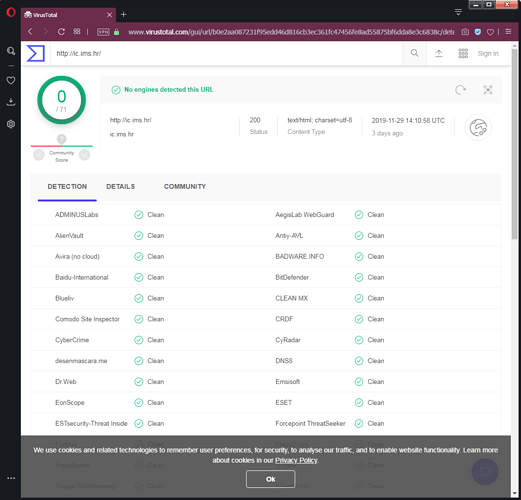Click the BitDefender engine name
The image size is (521, 500).
[x=292, y=277]
